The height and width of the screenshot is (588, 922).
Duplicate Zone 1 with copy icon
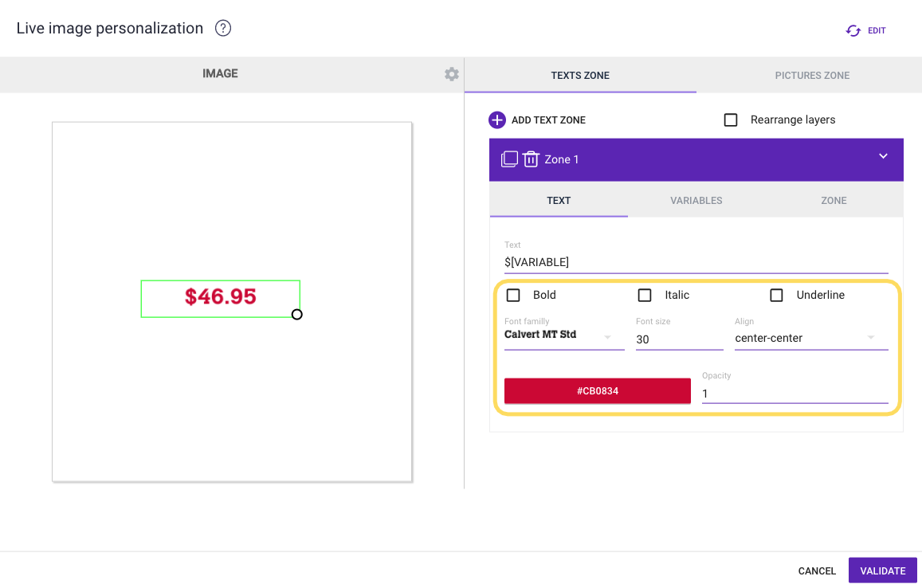[x=509, y=159]
